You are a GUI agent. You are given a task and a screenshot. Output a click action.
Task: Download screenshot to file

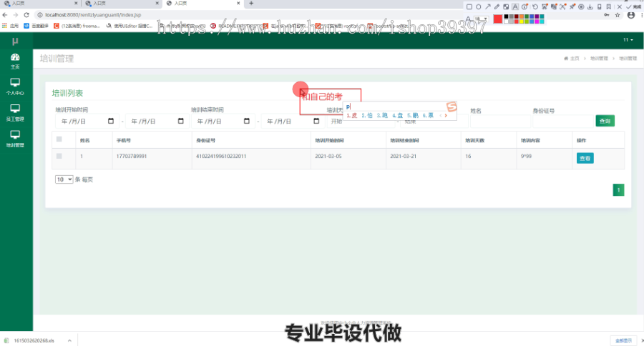pyautogui.click(x=590, y=6)
